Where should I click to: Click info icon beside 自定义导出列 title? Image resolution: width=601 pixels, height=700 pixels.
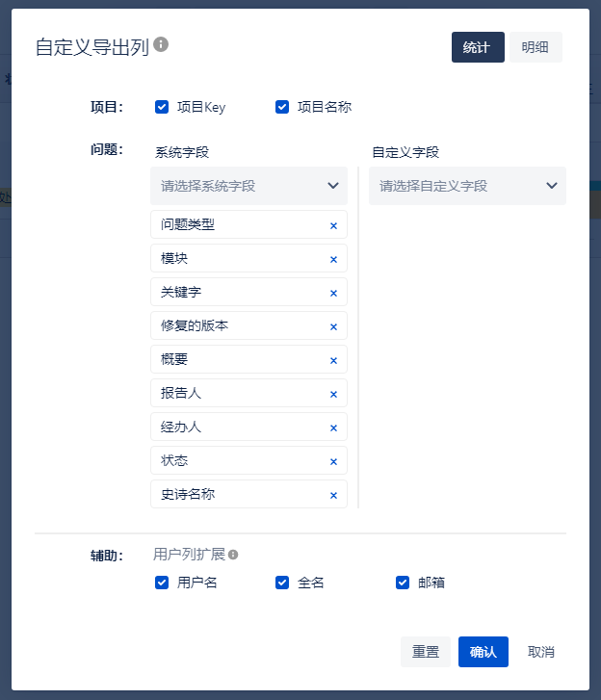pyautogui.click(x=161, y=44)
